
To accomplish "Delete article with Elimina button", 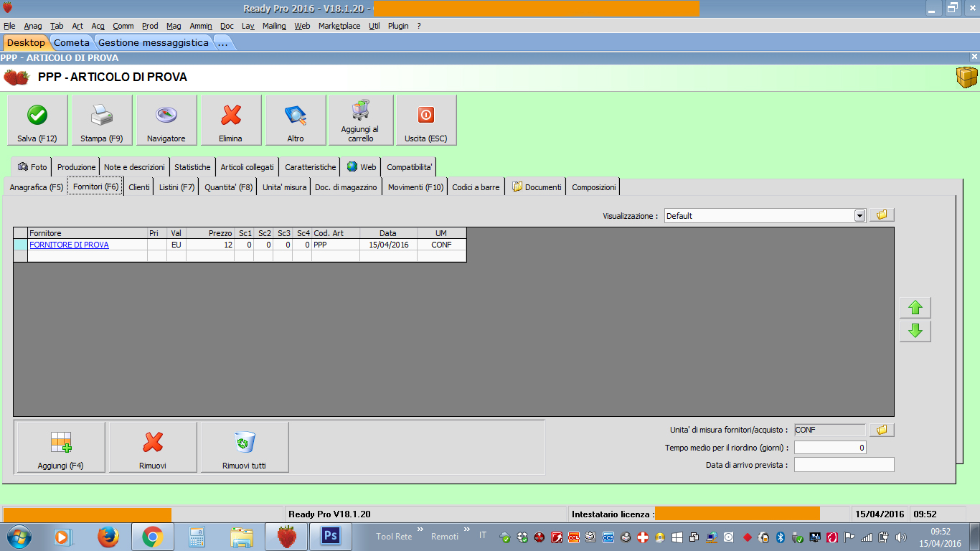I will 231,121.
